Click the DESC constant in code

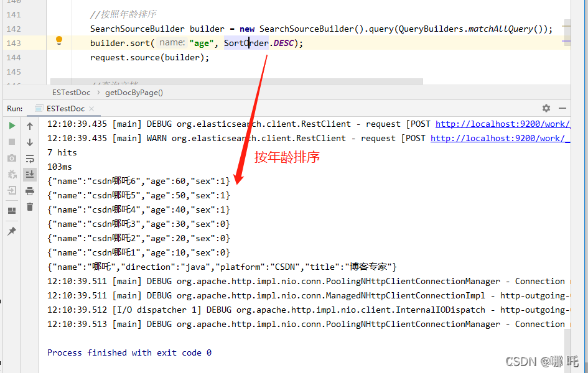tap(284, 43)
